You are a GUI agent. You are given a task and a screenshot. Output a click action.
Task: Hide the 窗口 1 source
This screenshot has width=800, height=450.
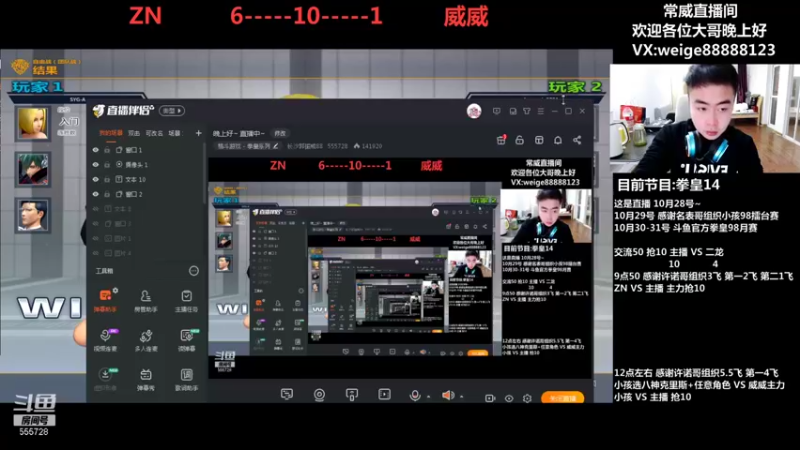pyautogui.click(x=95, y=150)
